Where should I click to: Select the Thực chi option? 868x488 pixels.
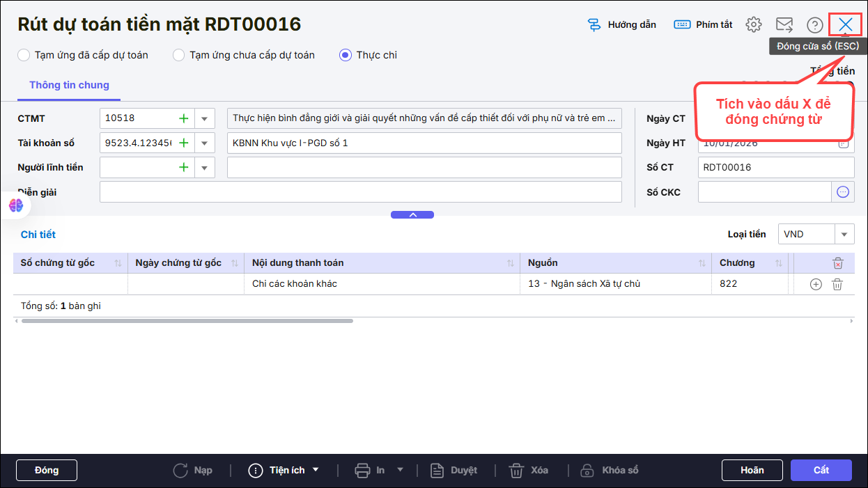pos(368,55)
